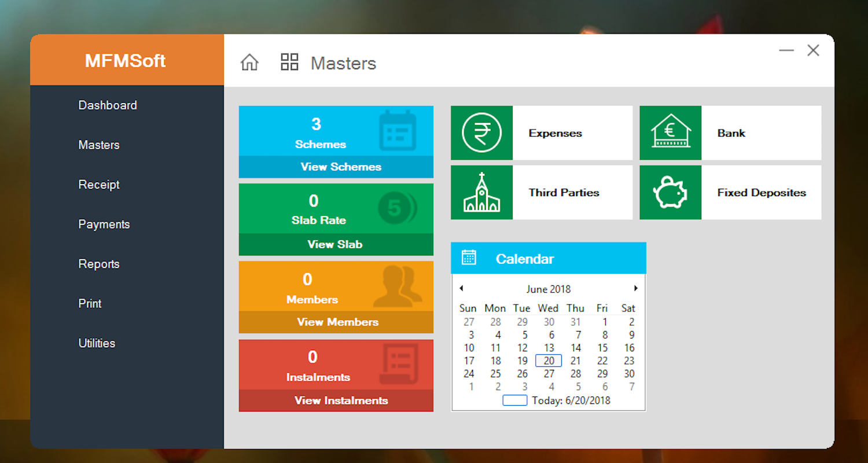Click View Slab button
This screenshot has height=463, width=868.
click(x=335, y=244)
